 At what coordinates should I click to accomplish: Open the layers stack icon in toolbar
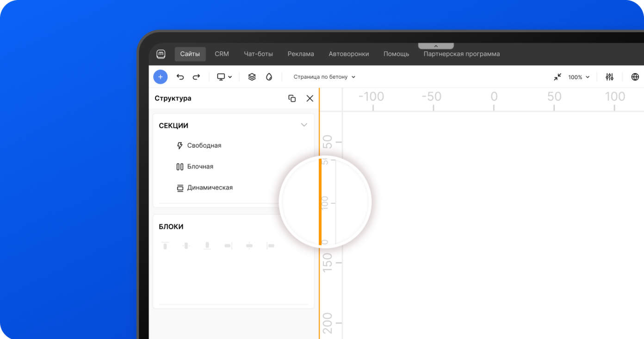(x=252, y=77)
